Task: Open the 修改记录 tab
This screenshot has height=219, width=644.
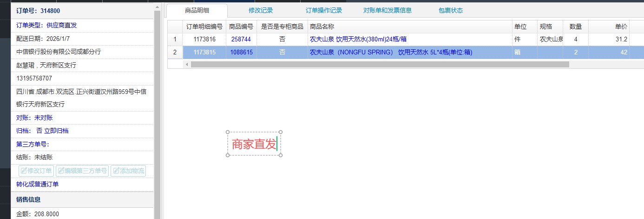Action: [261, 10]
